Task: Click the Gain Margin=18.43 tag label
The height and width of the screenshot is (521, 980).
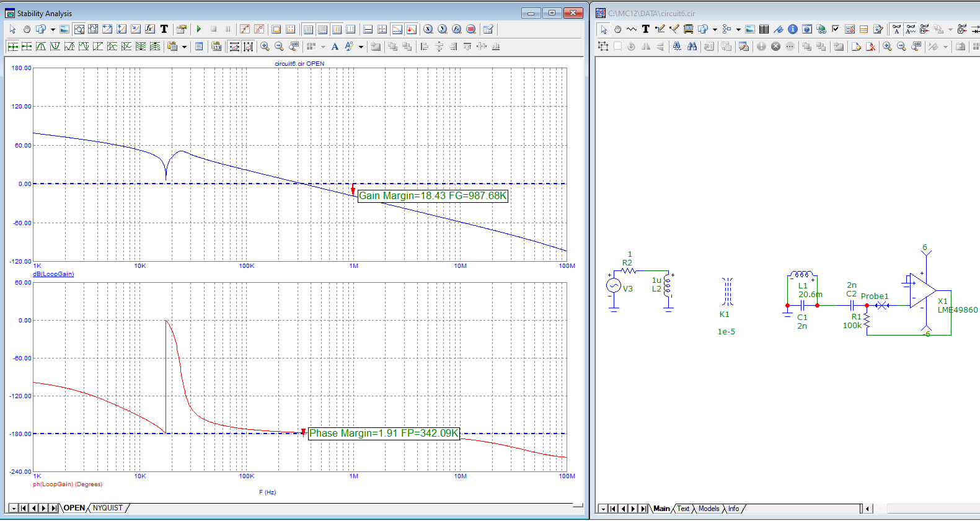Action: [433, 196]
